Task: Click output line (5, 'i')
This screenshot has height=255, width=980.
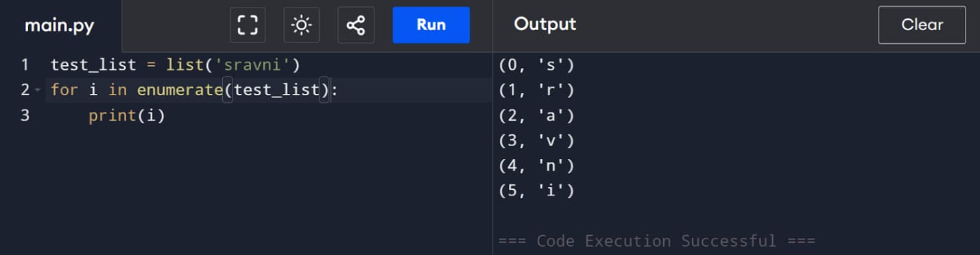Action: 536,191
